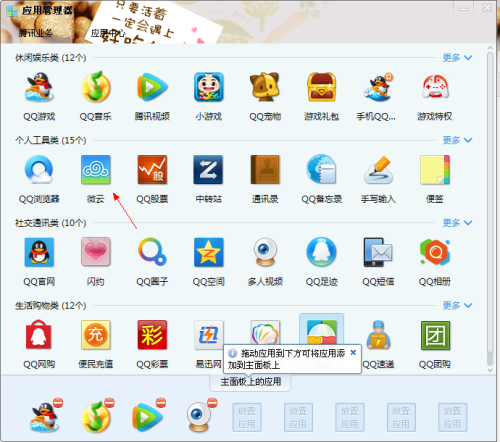Open the QQ短信 messaging app
This screenshot has width=500, height=442.
[x=378, y=252]
